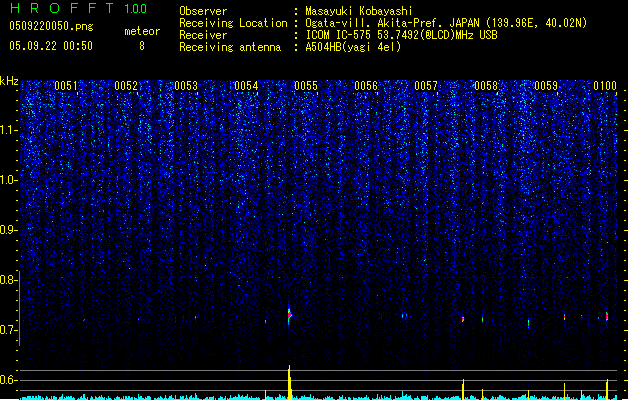Click the 0100 time marker
This screenshot has height=400, width=629.
(x=605, y=86)
